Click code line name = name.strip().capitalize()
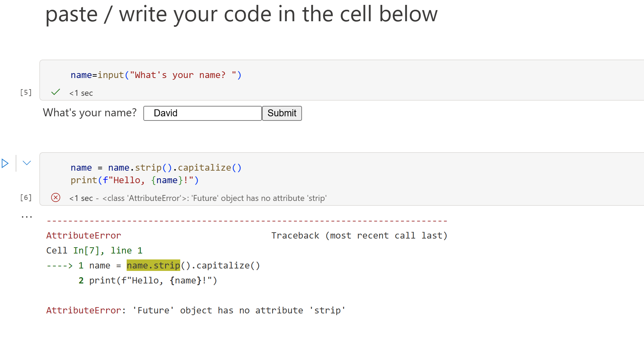Viewport: 644px width, 343px height. point(156,167)
